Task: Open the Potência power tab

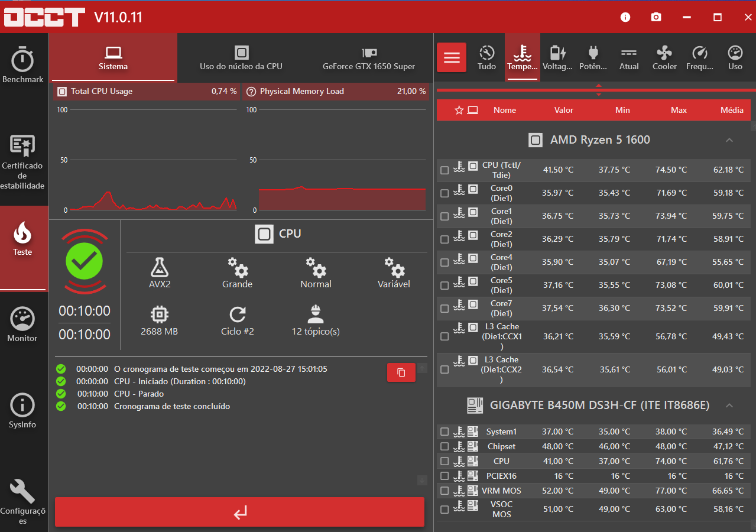Action: [593, 57]
